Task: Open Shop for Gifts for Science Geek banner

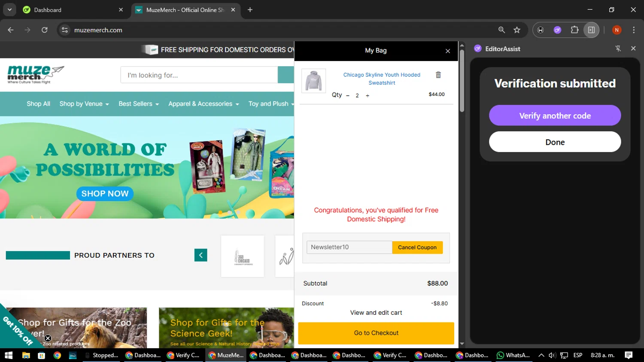Action: [x=226, y=328]
